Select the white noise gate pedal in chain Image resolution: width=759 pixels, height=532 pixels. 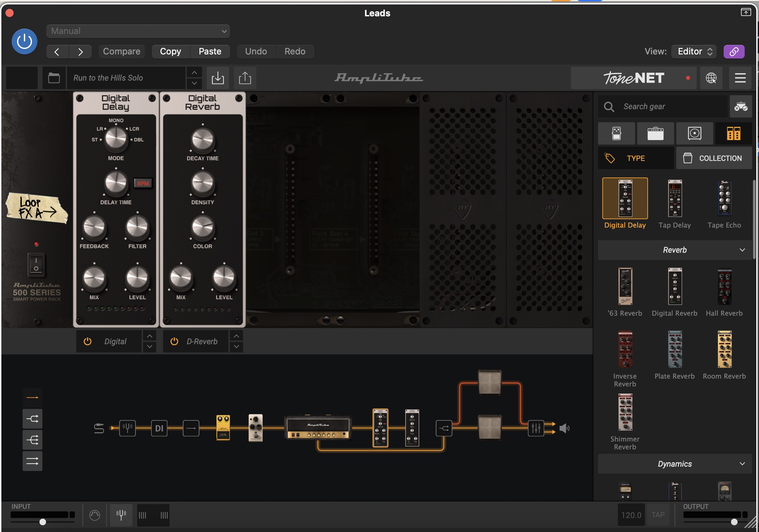point(255,428)
